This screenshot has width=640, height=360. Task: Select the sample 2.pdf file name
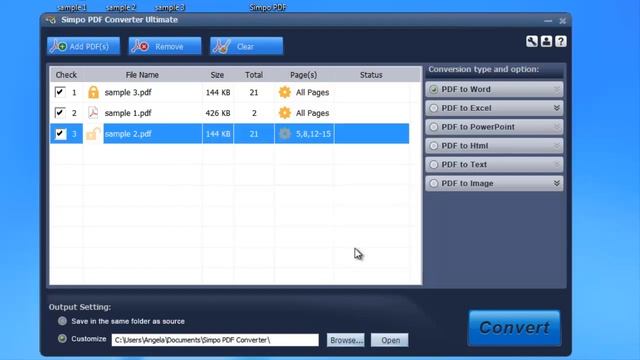coord(128,134)
